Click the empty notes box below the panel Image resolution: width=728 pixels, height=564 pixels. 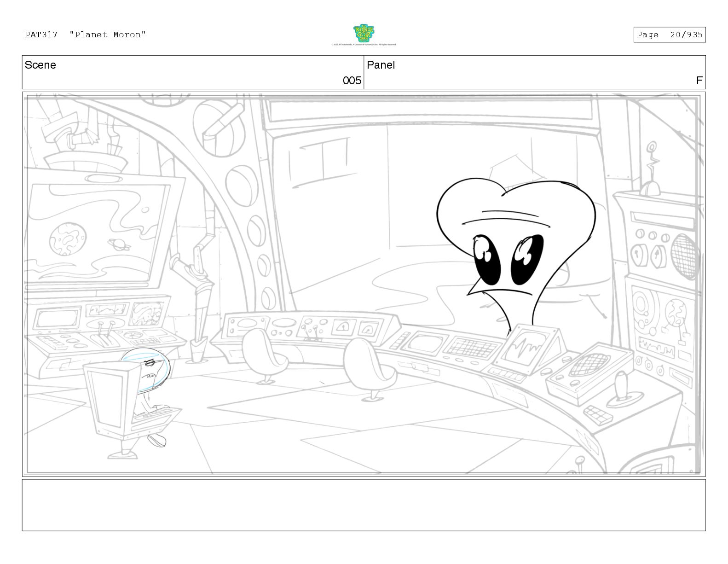click(364, 505)
